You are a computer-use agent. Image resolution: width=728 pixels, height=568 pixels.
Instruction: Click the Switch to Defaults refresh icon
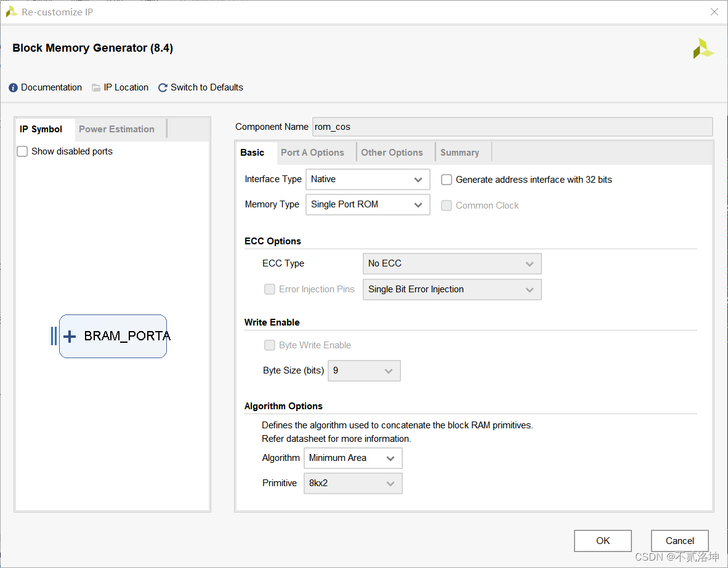[163, 88]
